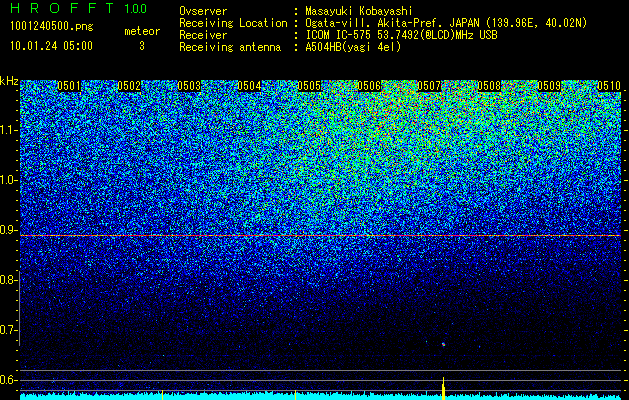
Task: Click the kHz axis unit label
Action: (9, 81)
